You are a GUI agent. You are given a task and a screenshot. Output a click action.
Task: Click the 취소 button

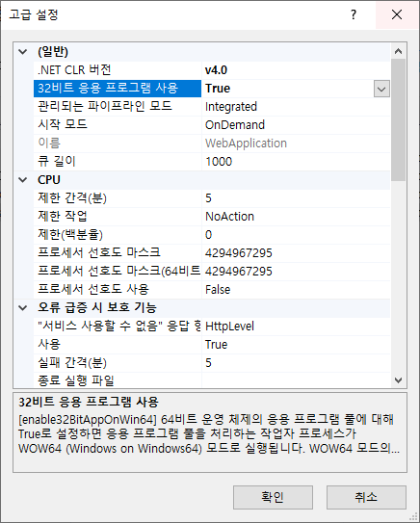point(366,497)
